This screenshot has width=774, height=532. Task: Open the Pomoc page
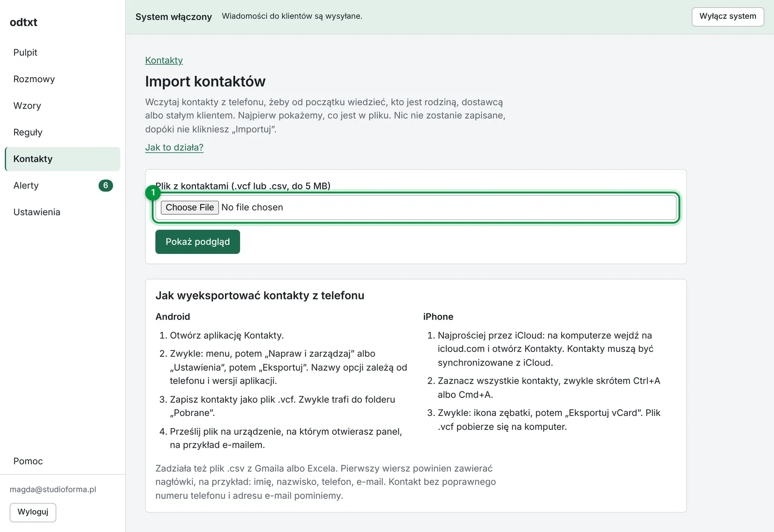click(x=62, y=461)
